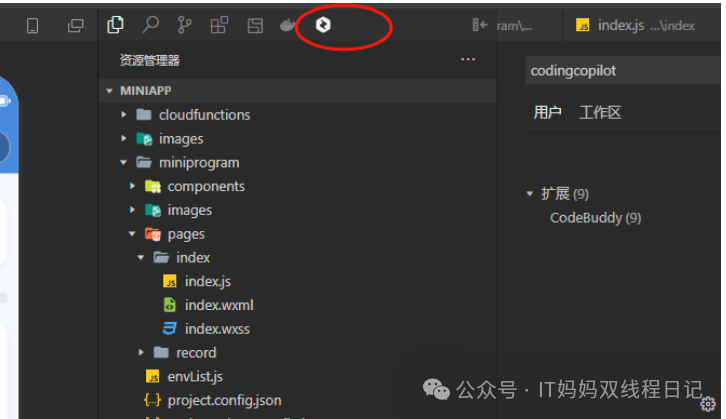Expand the cloudfunctions folder
The width and height of the screenshot is (726, 419).
[124, 114]
